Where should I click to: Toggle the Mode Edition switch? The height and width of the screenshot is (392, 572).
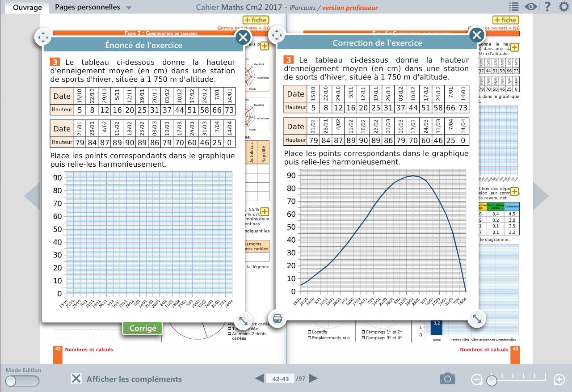[22, 381]
